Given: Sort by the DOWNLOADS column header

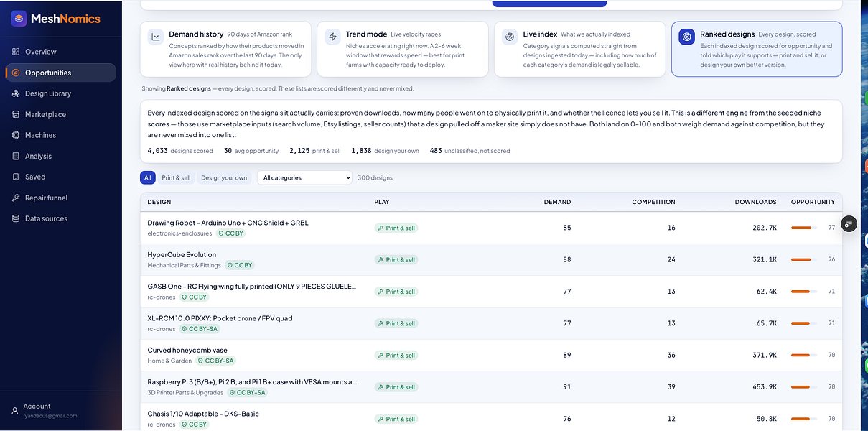Looking at the screenshot, I should [x=755, y=202].
